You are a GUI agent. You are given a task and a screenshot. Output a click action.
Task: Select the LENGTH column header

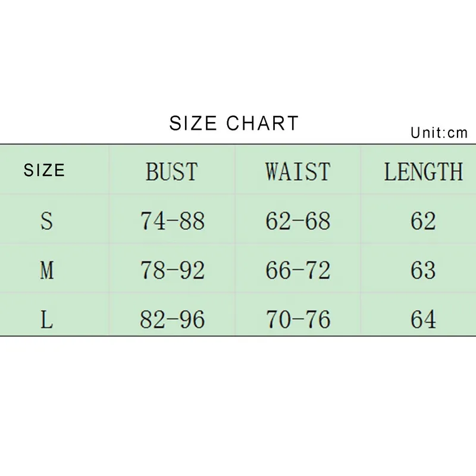pos(424,171)
